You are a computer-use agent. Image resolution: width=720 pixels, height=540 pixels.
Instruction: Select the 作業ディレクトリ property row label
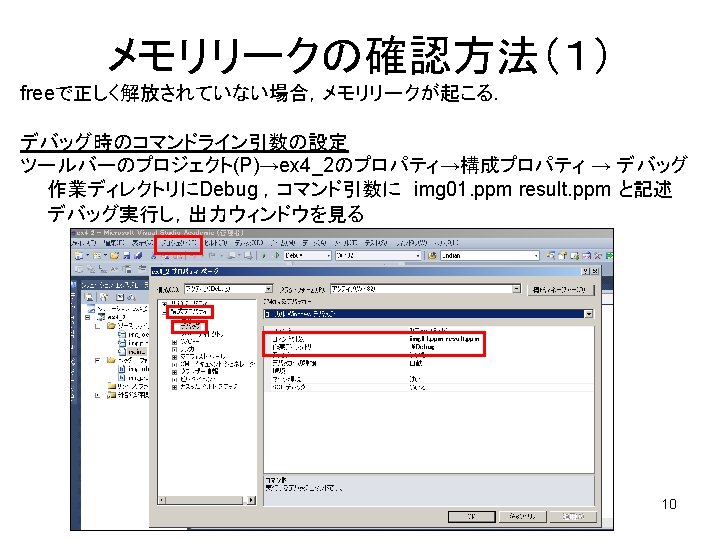(x=292, y=347)
